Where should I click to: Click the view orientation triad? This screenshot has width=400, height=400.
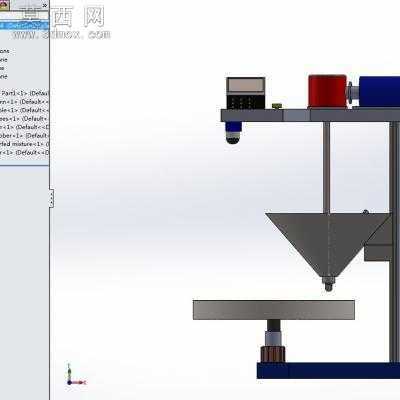[x=76, y=375]
